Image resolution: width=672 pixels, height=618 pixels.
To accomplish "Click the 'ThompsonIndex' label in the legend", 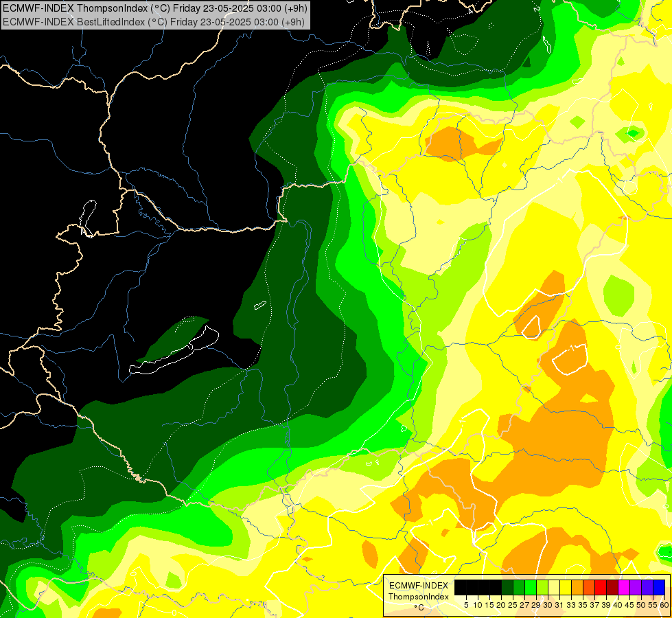I will (419, 597).
